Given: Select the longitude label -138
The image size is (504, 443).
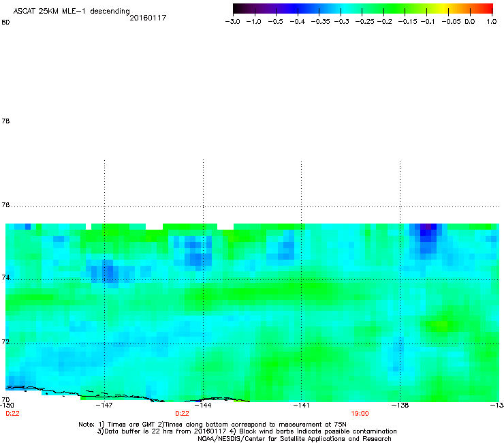Looking at the screenshot, I should coord(400,405).
